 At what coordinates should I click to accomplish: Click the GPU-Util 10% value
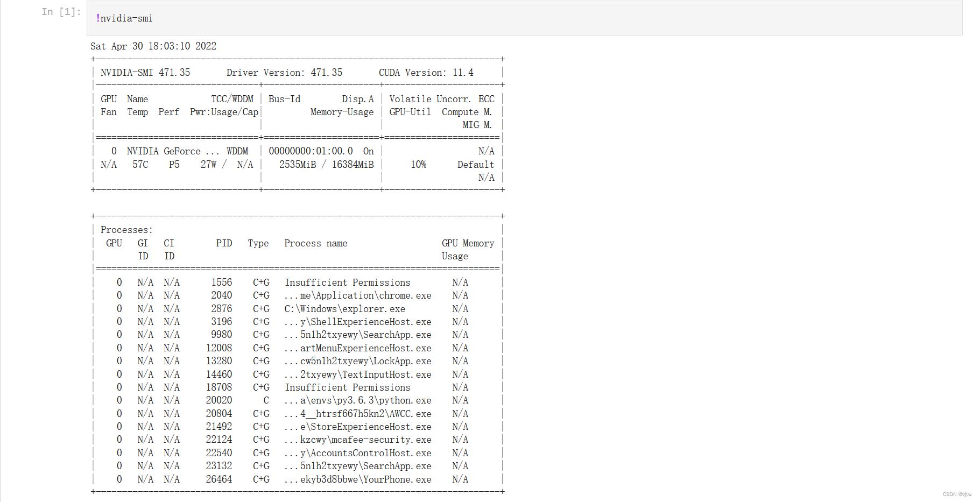pos(419,164)
